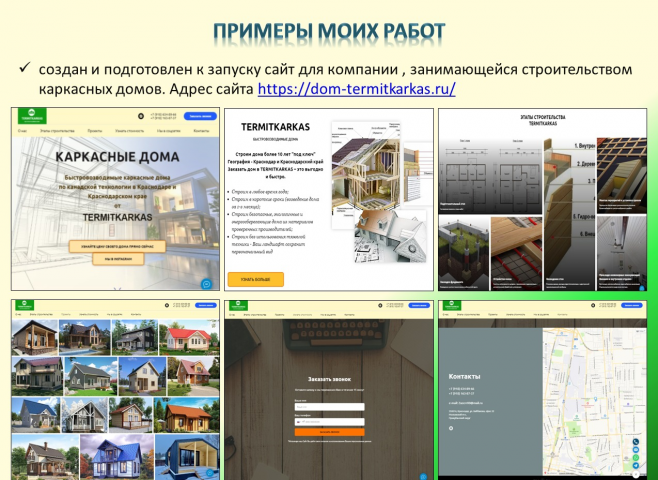Click 'Контакты' heading on gray panel
Viewport: 658px width, 480px height.
point(465,376)
